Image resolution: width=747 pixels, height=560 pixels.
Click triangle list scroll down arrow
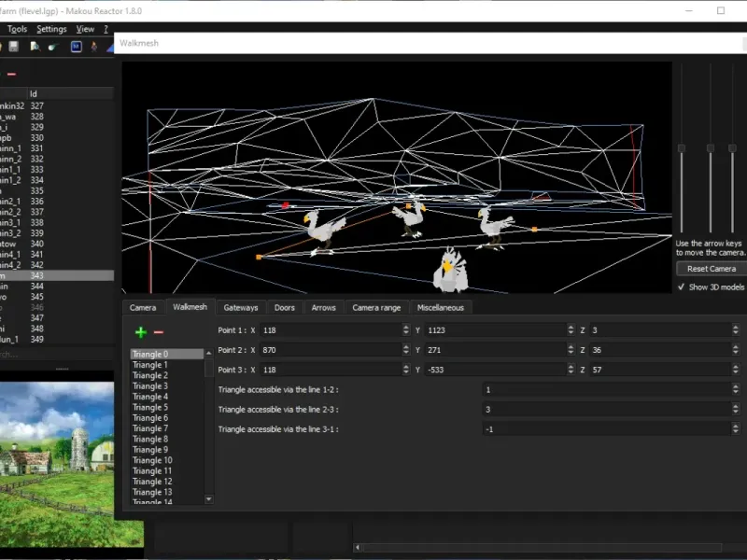click(x=208, y=499)
